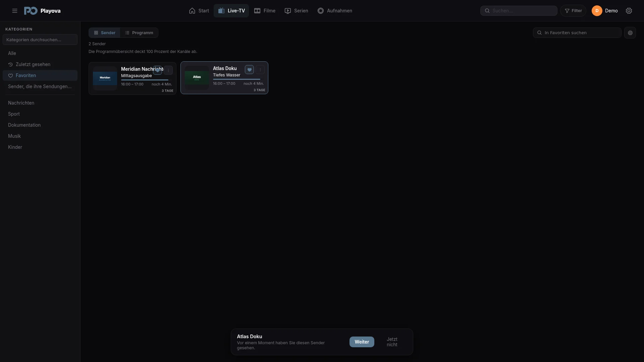Select Sport category
Viewport: 644px width, 362px height.
[x=40, y=114]
